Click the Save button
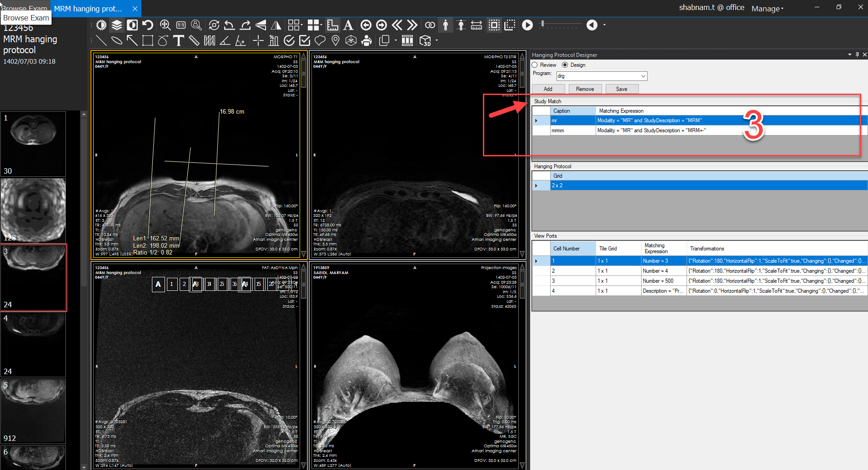This screenshot has height=470, width=868. point(622,89)
